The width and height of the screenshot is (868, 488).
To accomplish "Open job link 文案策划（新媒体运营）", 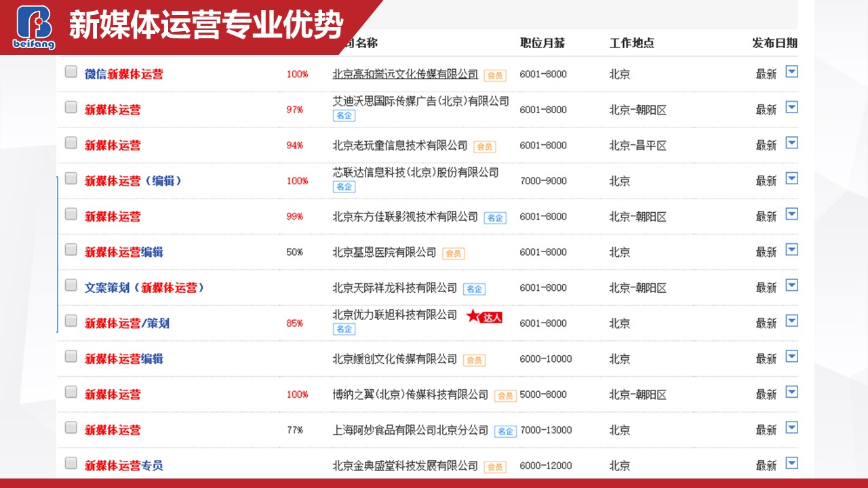I will tap(144, 287).
